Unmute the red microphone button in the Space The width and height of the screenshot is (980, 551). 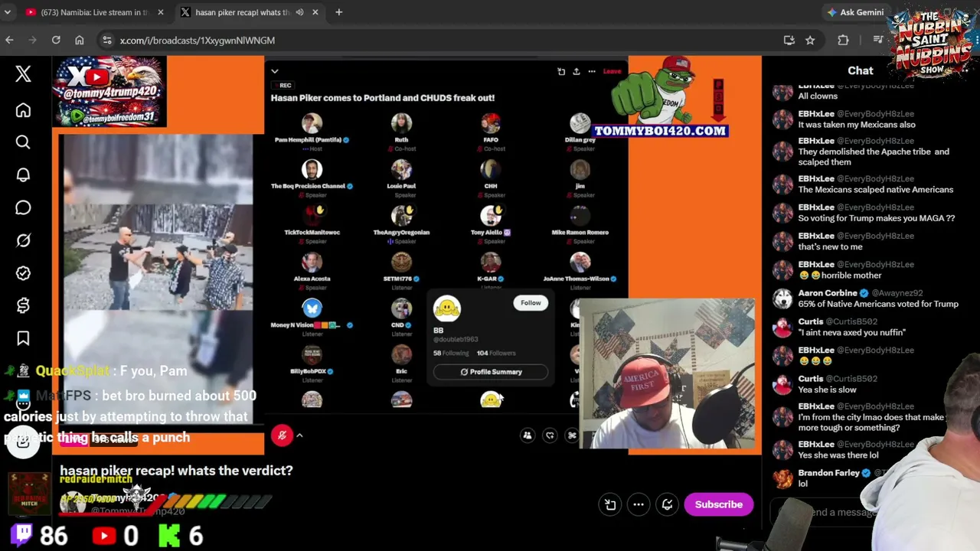(x=282, y=435)
